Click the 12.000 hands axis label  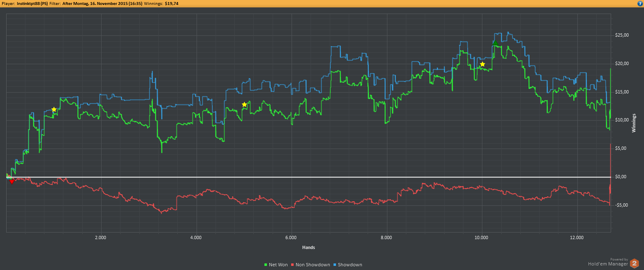(x=577, y=237)
